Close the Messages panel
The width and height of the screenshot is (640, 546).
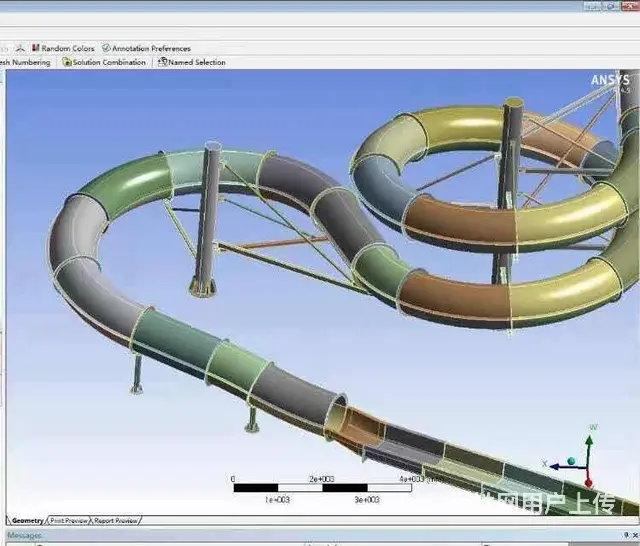(635, 535)
